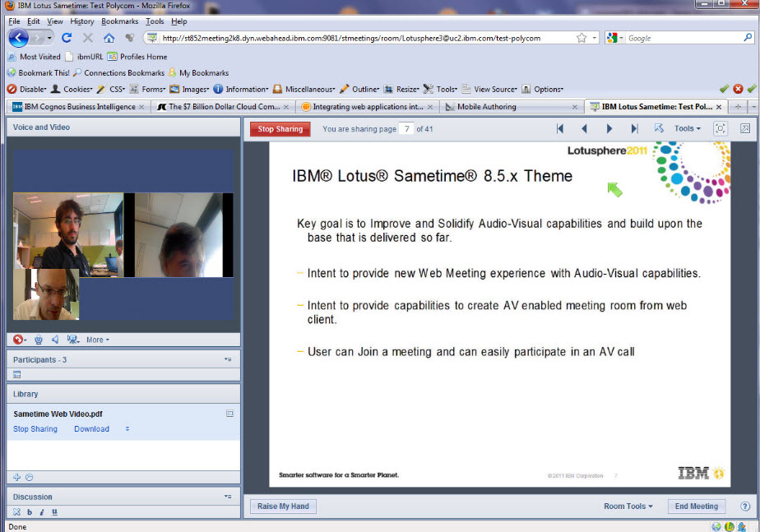Click the fit-to-window icon near Tools
The width and height of the screenshot is (760, 532).
coord(721,128)
